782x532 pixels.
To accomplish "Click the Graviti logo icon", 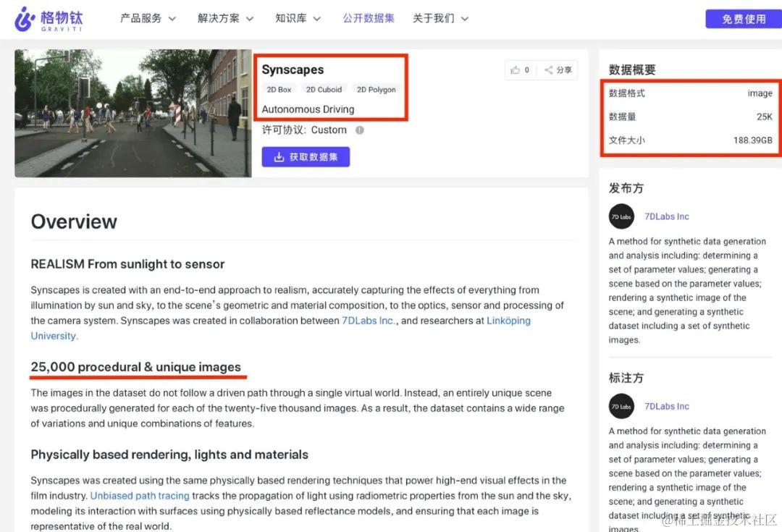I will click(25, 19).
